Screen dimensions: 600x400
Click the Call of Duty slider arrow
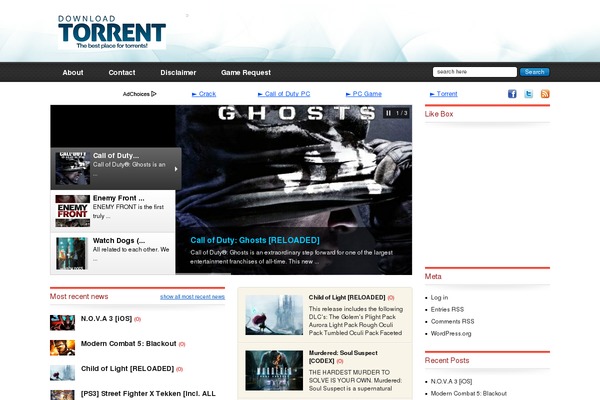[176, 169]
